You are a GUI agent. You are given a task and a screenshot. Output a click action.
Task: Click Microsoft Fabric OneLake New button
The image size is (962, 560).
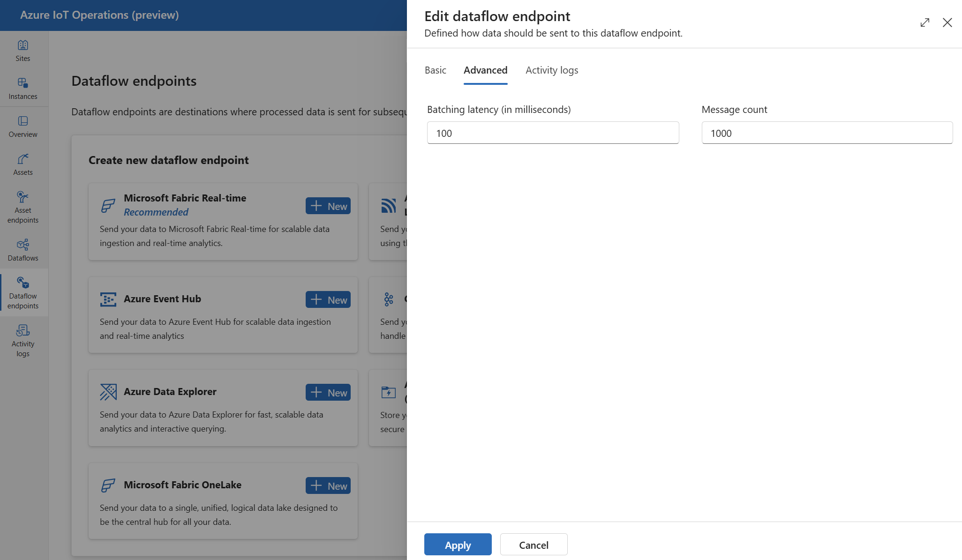point(328,485)
